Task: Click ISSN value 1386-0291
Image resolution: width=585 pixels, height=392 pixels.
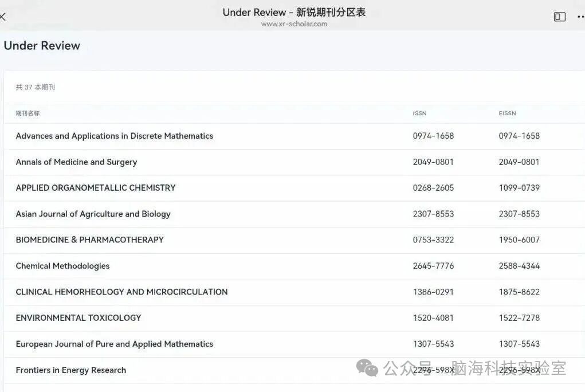Action: pyautogui.click(x=433, y=292)
